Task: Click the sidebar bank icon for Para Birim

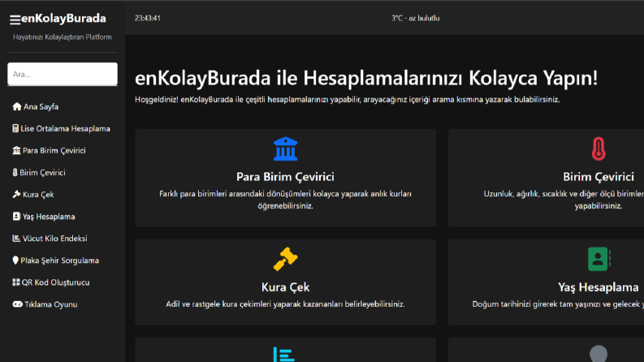Action: [16, 150]
